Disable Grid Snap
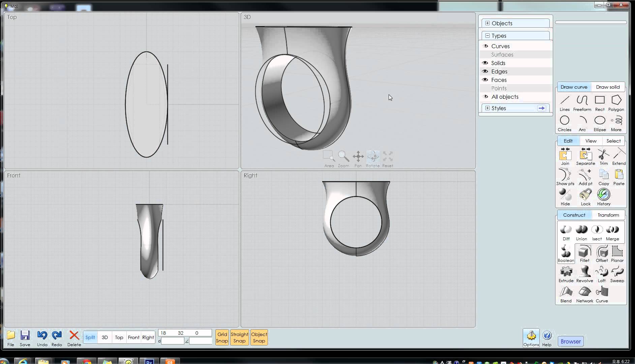 (222, 337)
